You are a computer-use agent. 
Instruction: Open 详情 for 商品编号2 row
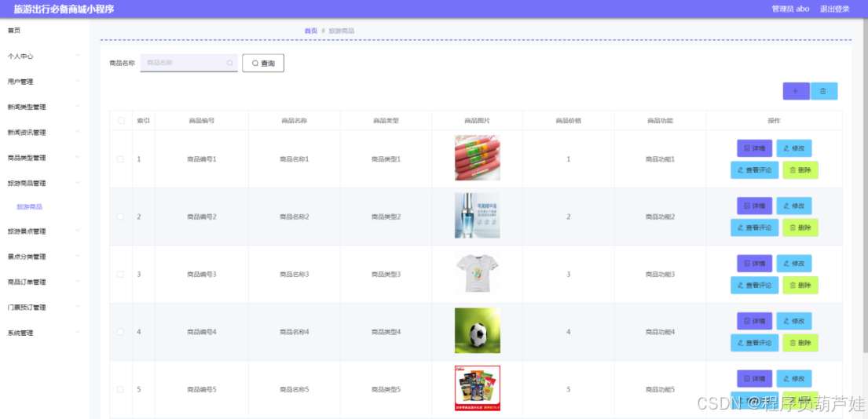755,206
